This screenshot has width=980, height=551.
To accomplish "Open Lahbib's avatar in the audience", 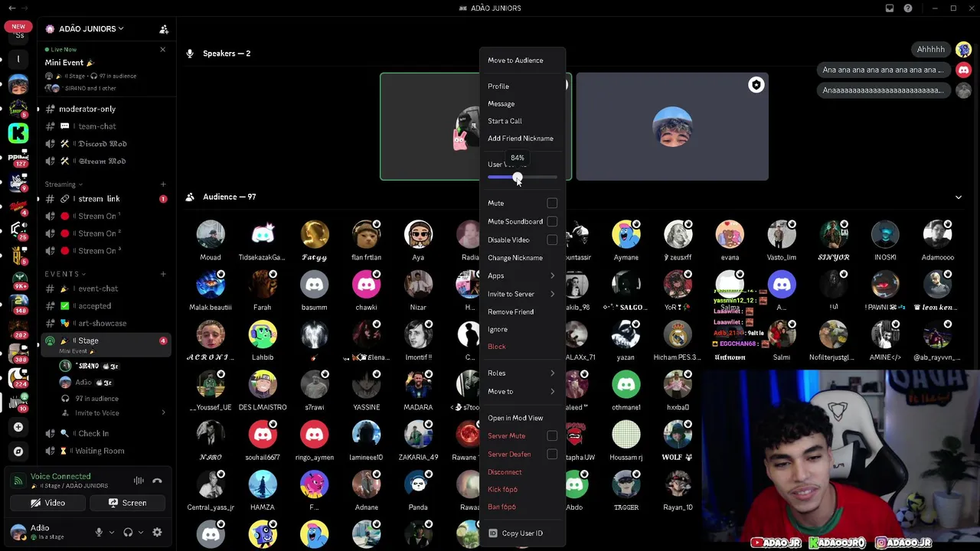I will coord(263,335).
